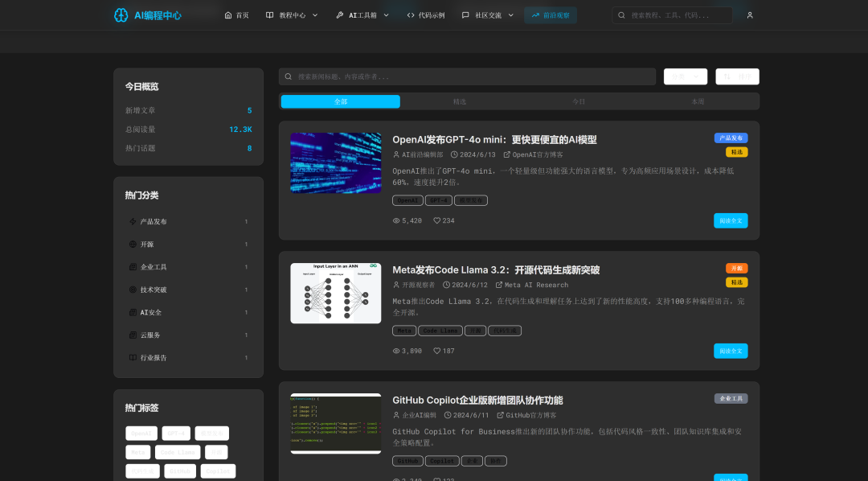Screen dimensions: 868x481
Task: Select the 精选 filter option
Action: 460,101
